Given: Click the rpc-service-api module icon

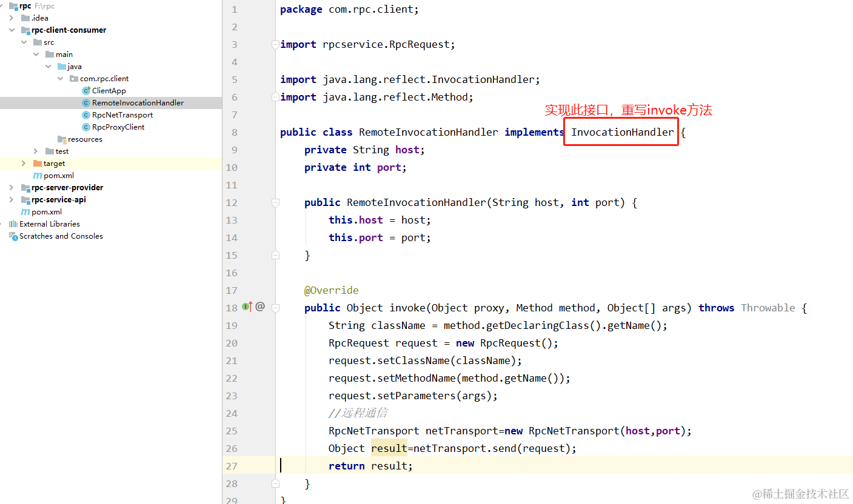Looking at the screenshot, I should 25,200.
